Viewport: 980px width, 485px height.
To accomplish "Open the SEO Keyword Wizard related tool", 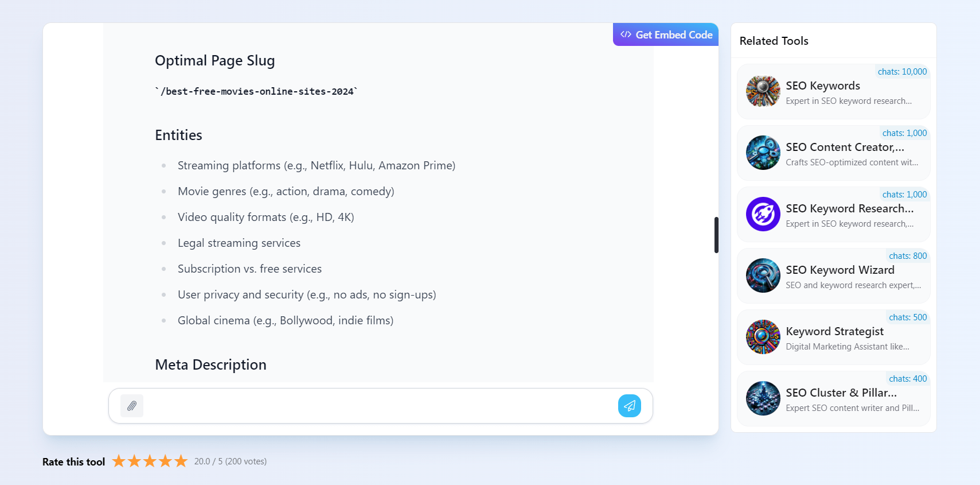I will coord(833,276).
